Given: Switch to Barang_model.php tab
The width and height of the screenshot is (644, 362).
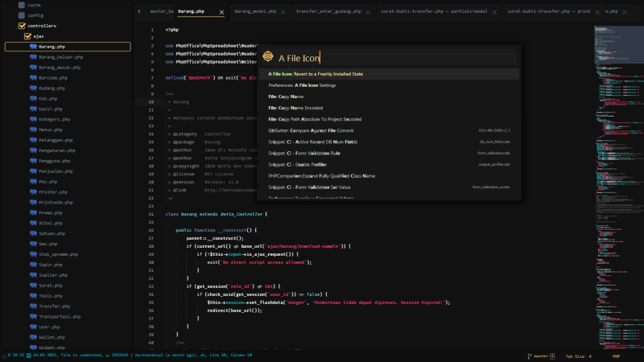Looking at the screenshot, I should (255, 11).
